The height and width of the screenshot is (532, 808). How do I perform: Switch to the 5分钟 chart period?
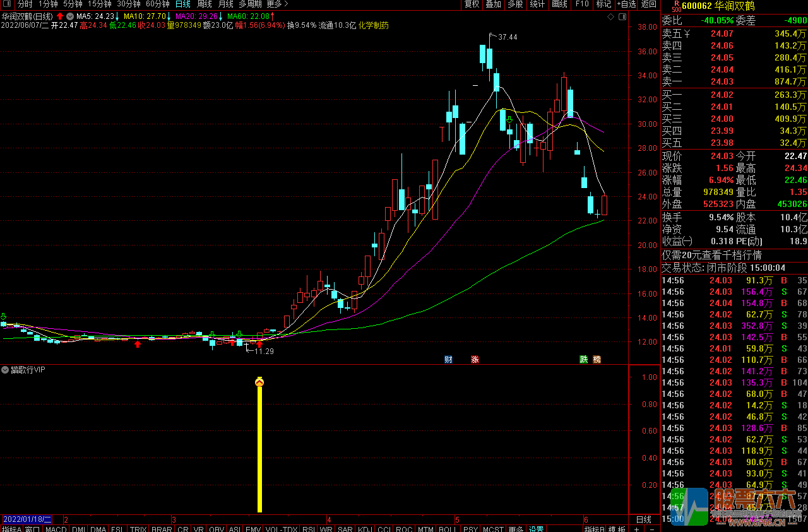pos(73,4)
